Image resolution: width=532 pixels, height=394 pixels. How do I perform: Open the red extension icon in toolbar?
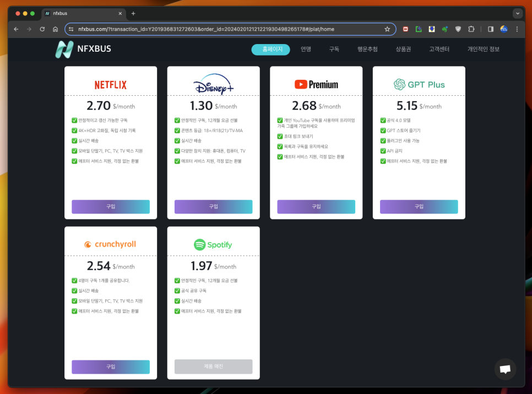(405, 29)
